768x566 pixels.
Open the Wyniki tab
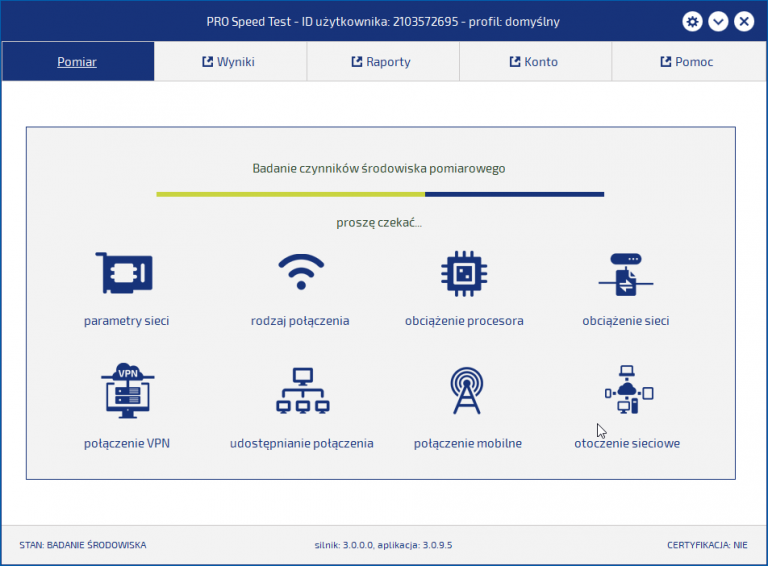pos(229,62)
